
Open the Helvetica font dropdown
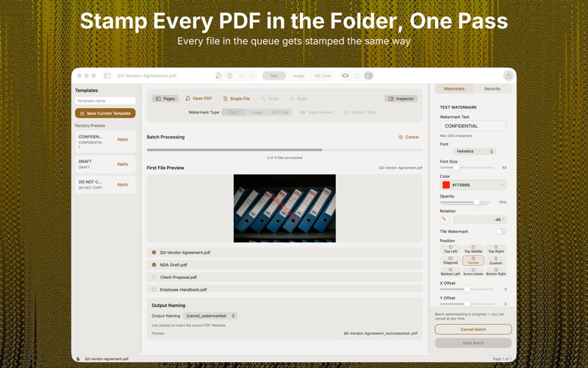(x=474, y=152)
